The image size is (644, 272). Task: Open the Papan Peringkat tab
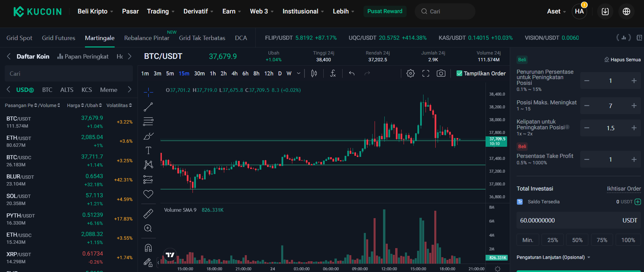click(x=83, y=57)
